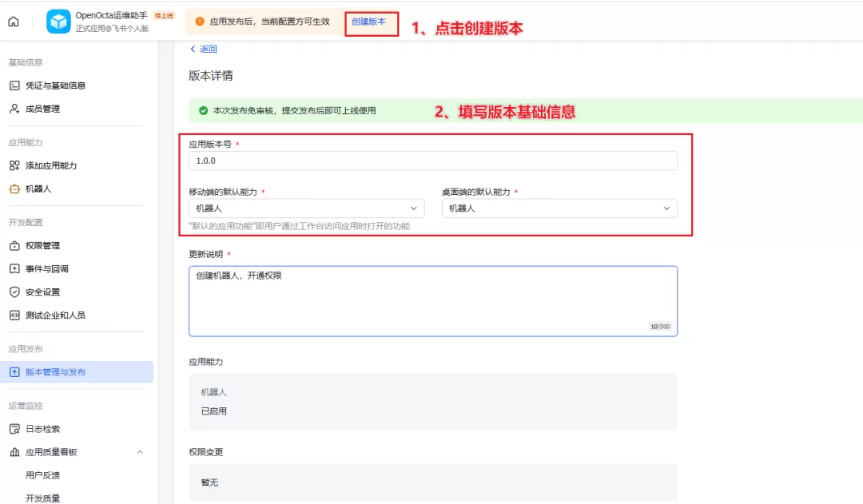Click the 返回 back link
863x504 pixels.
pos(204,49)
